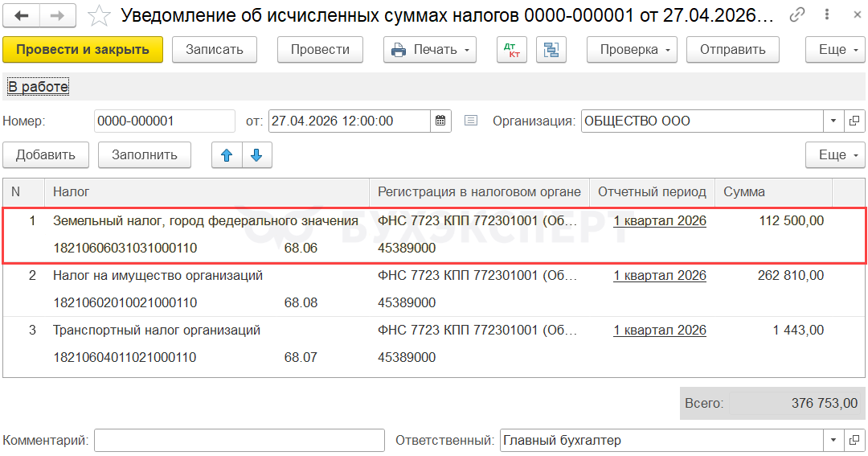Screen dimensions: 868x456
Task: Open the document structure hierarchy icon
Action: point(551,50)
